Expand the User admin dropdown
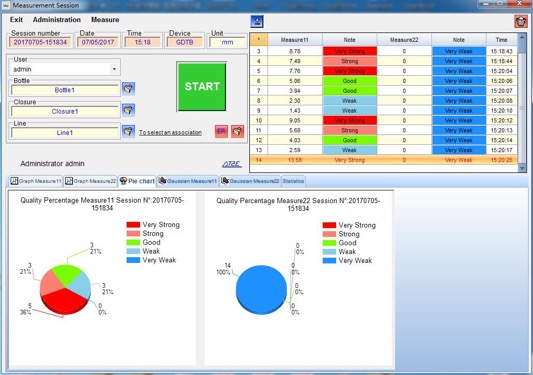 point(115,69)
